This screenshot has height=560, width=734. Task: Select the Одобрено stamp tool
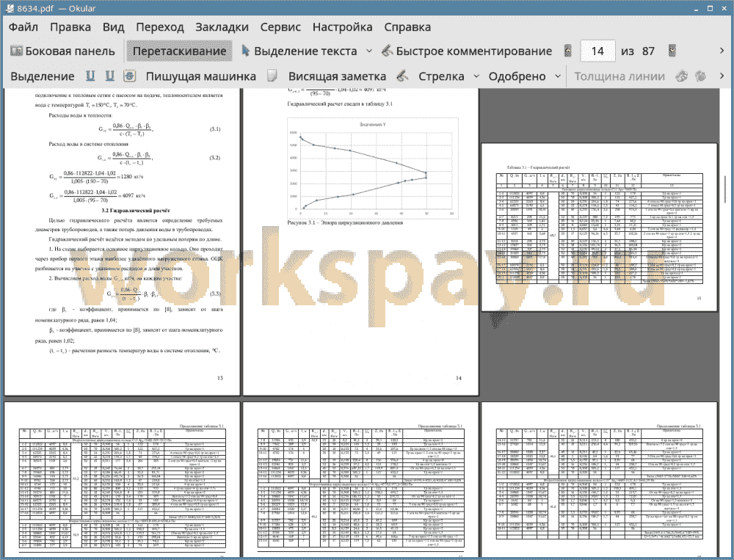point(517,76)
